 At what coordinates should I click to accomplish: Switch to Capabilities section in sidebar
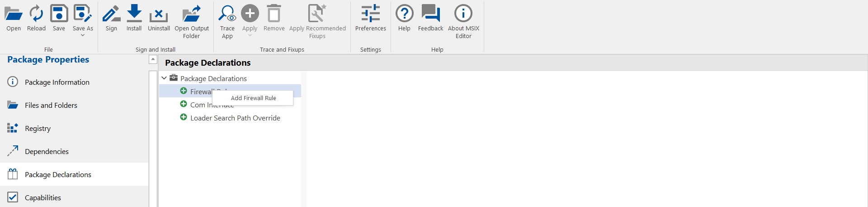43,197
